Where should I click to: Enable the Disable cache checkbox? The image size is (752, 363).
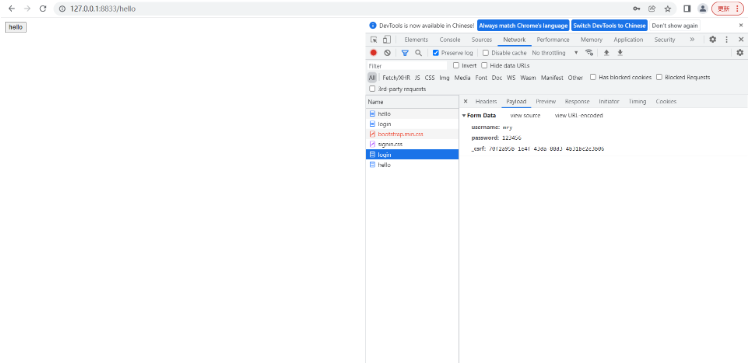point(485,53)
